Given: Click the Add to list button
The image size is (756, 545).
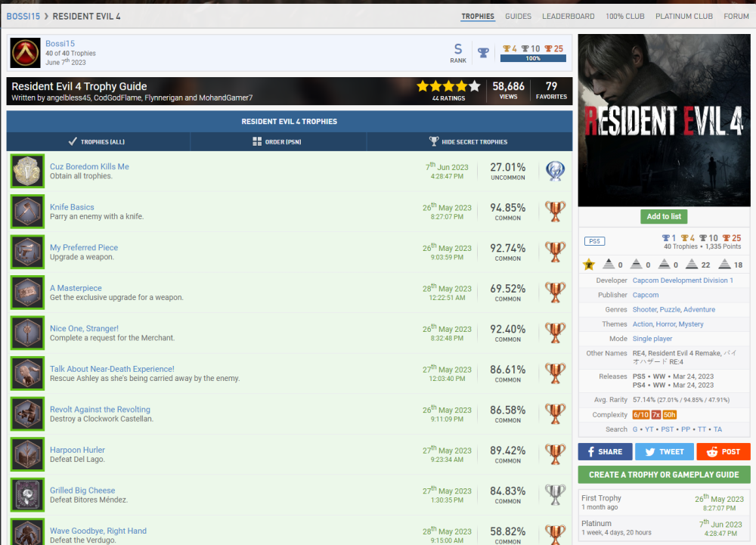Looking at the screenshot, I should 664,216.
